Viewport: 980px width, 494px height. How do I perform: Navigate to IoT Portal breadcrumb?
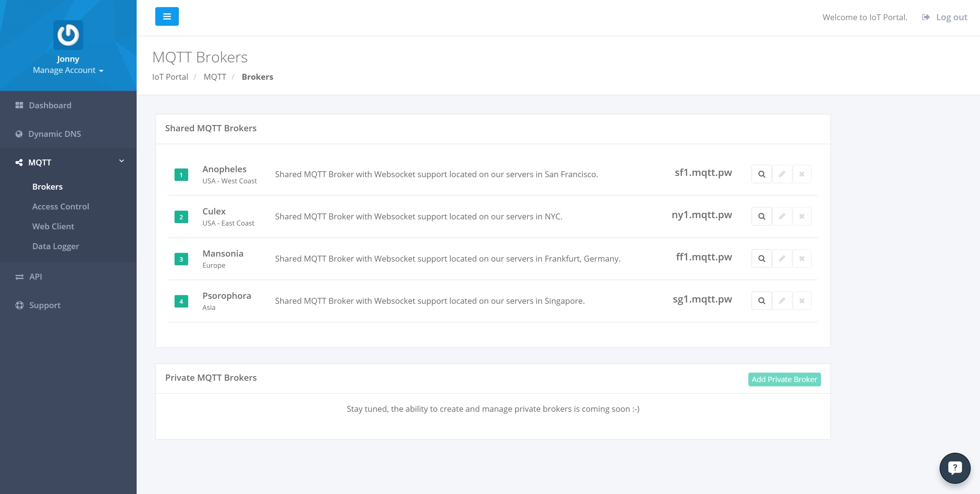[x=170, y=77]
